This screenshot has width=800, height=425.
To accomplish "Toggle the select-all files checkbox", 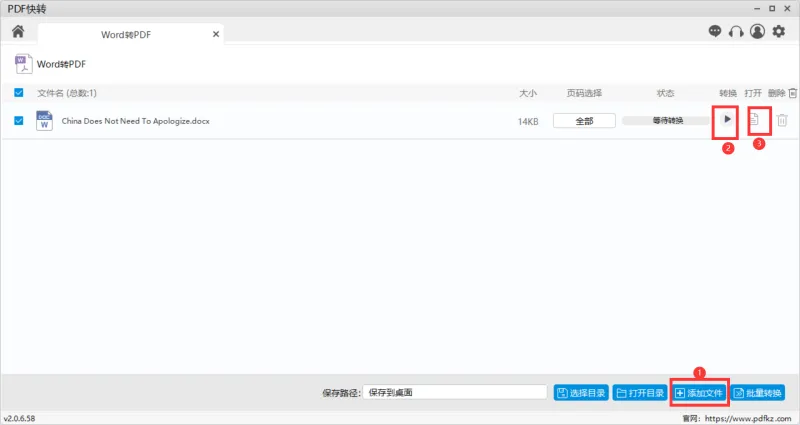I will point(19,92).
